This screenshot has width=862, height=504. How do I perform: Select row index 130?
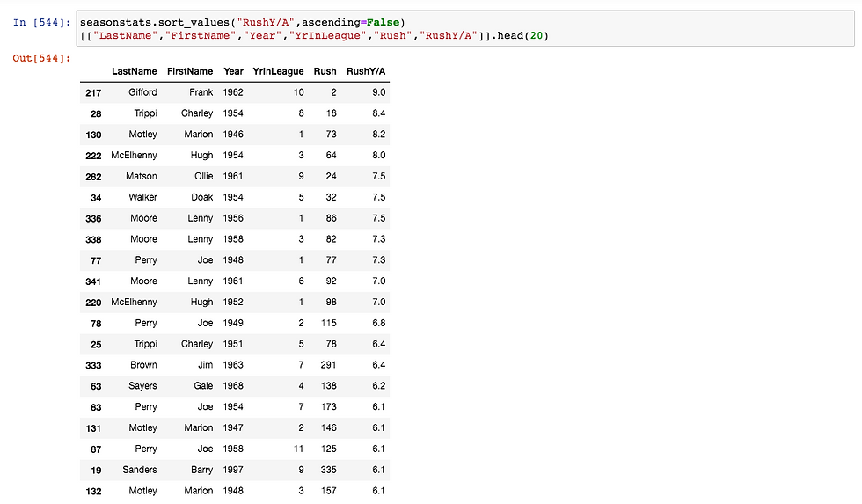pyautogui.click(x=93, y=135)
